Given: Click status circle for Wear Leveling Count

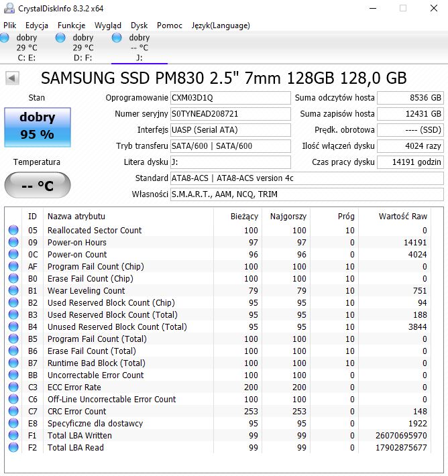Looking at the screenshot, I should [13, 290].
